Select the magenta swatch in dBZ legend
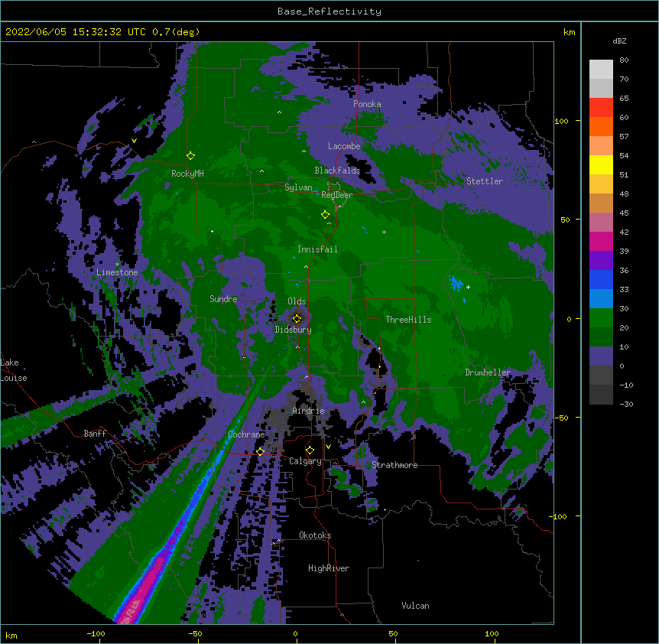This screenshot has height=644, width=659. click(601, 241)
